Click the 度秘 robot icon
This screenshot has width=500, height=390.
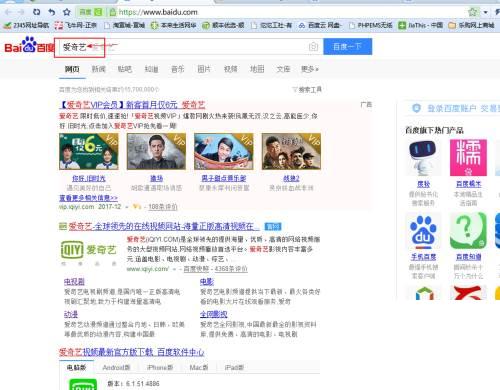[423, 158]
